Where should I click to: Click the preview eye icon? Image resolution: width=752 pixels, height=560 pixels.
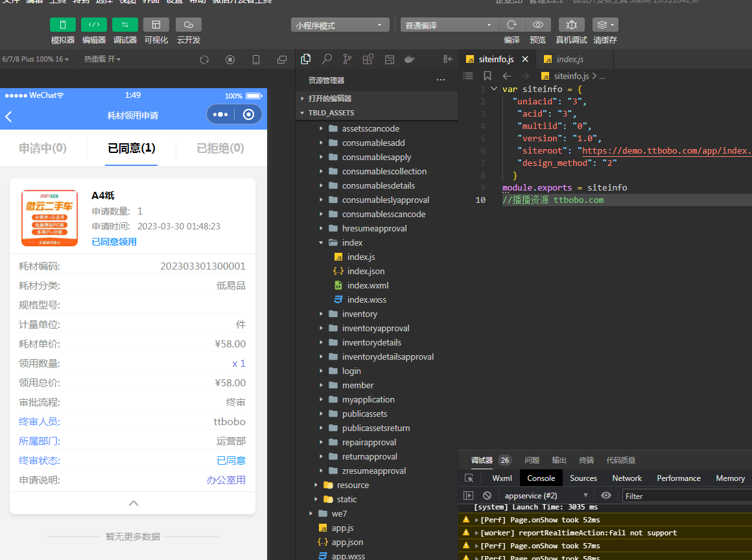pos(538,25)
